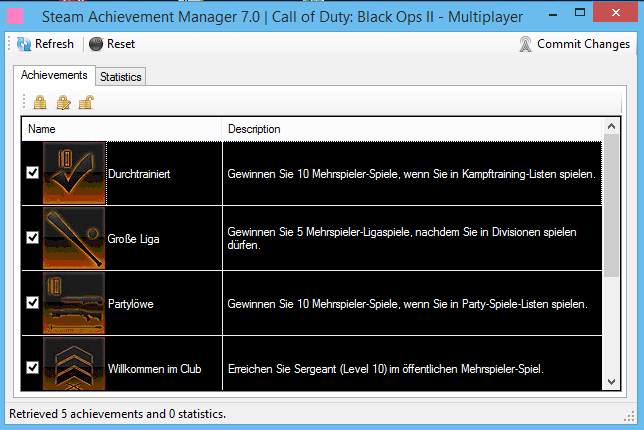644x430 pixels.
Task: Click the invert all achievements icon
Action: point(63,102)
